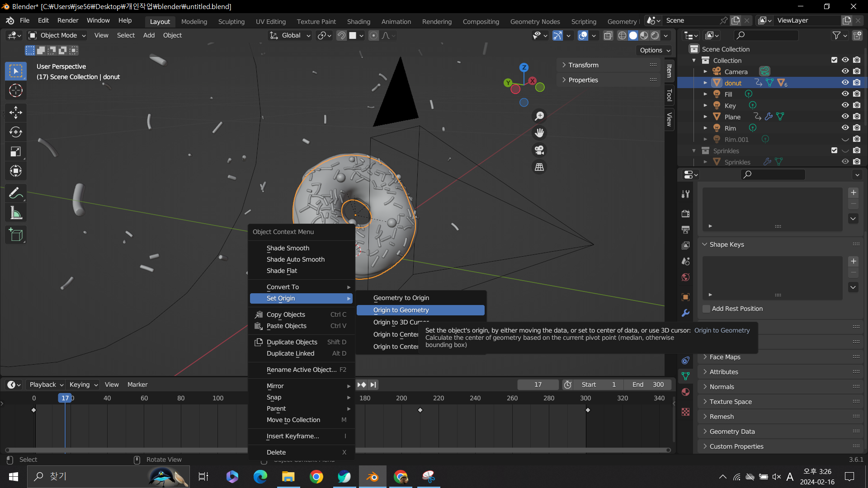Image resolution: width=868 pixels, height=488 pixels.
Task: Click the current frame field 17
Action: (538, 385)
